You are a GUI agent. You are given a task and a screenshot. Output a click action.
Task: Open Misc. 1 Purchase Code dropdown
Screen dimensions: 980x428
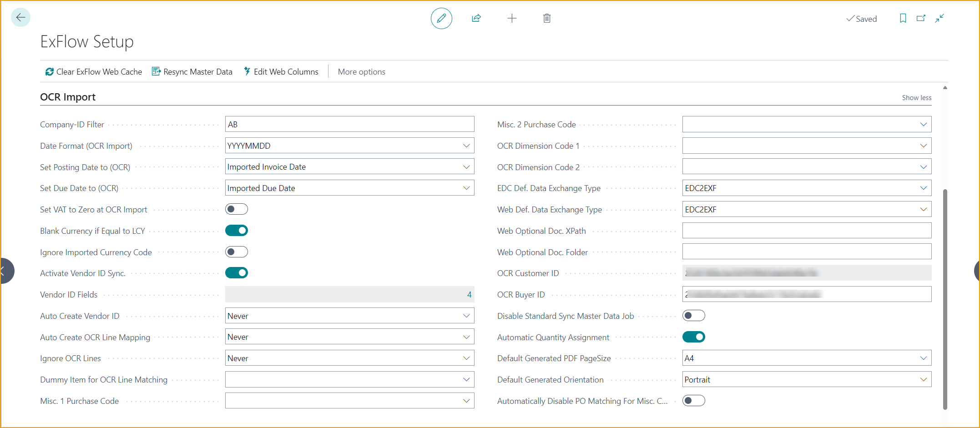[x=466, y=401]
